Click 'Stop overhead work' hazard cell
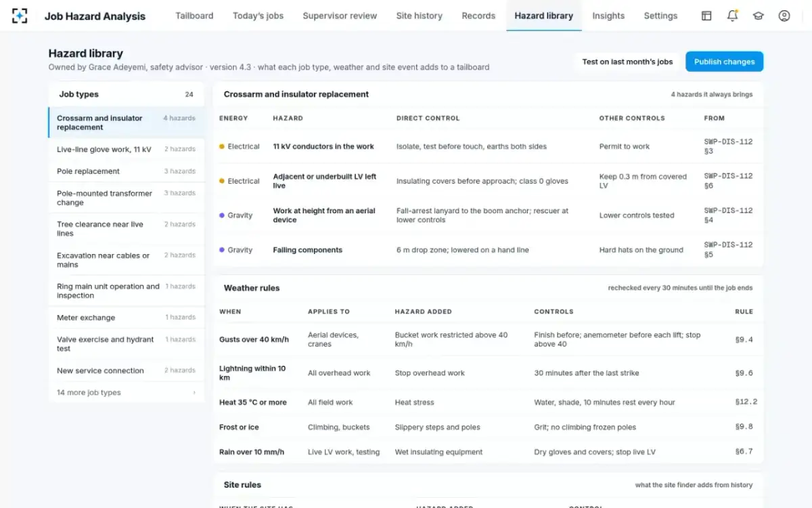Image resolution: width=812 pixels, height=508 pixels. point(430,373)
